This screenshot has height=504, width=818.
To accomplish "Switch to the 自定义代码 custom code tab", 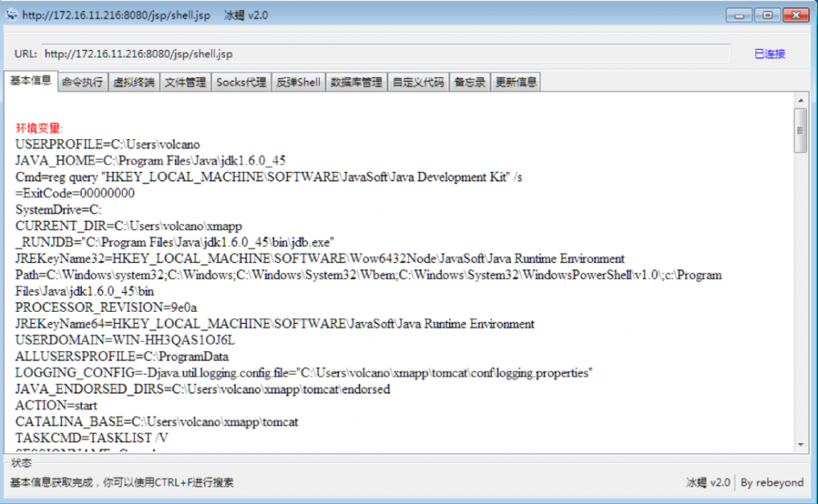I will (419, 81).
